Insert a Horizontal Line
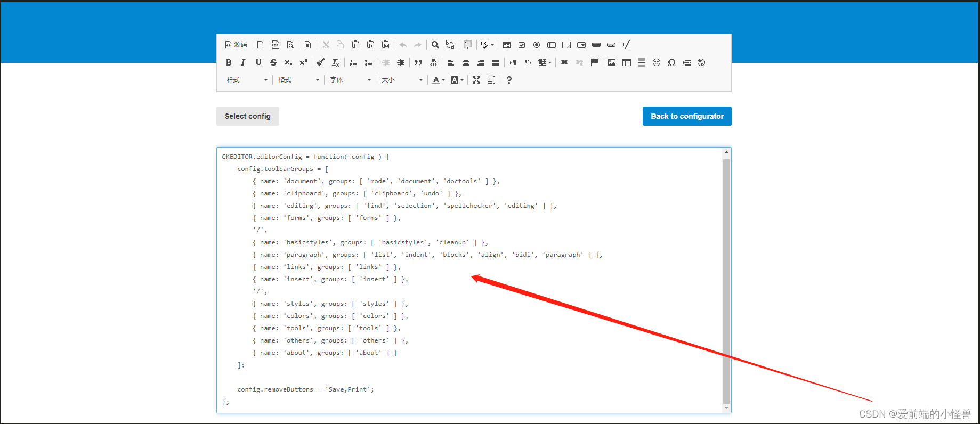 (642, 62)
